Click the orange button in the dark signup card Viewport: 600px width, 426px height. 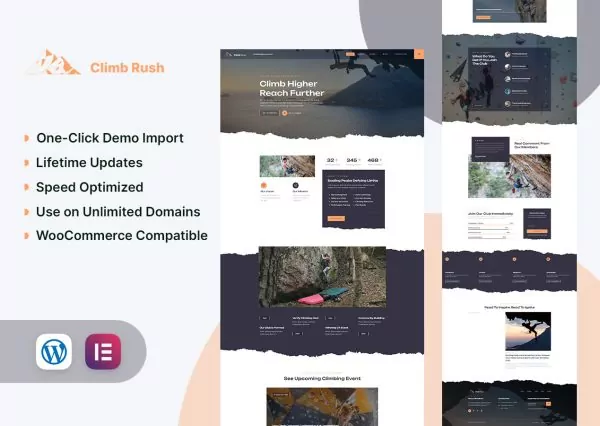(537, 231)
